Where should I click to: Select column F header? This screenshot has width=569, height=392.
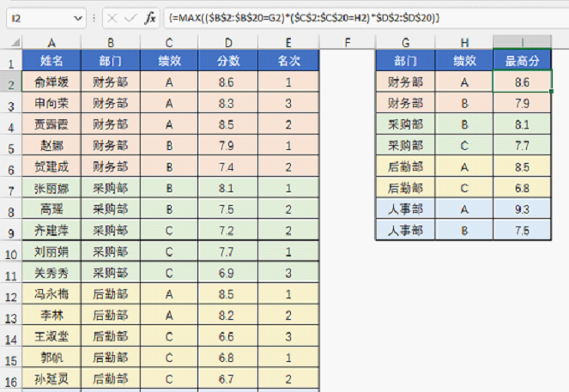coord(348,43)
